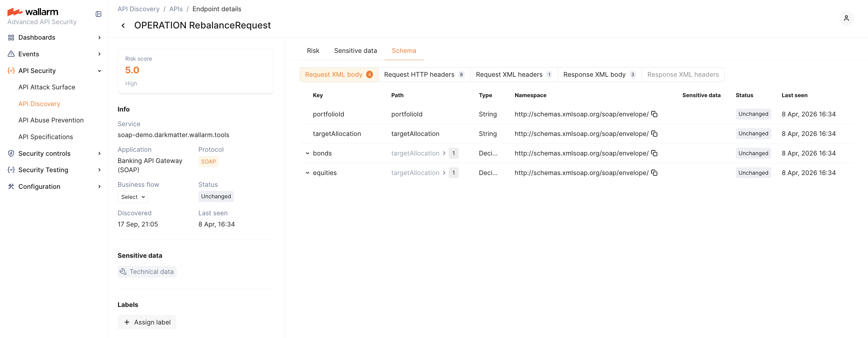Copy the namespace URL for targetAllocation
The height and width of the screenshot is (338, 868).
coord(654,134)
